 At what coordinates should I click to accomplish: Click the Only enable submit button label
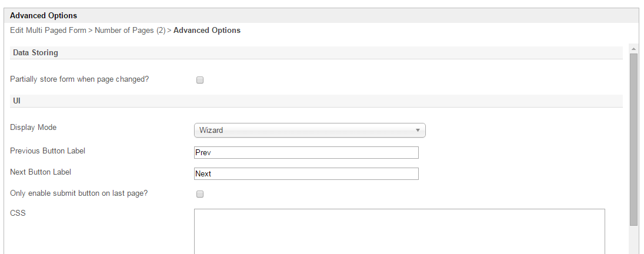(x=79, y=193)
